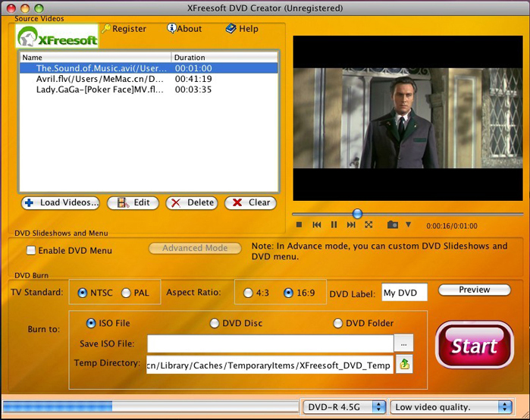Toggle fullscreen preview mode
Screen dimensions: 530x420
pos(368,225)
